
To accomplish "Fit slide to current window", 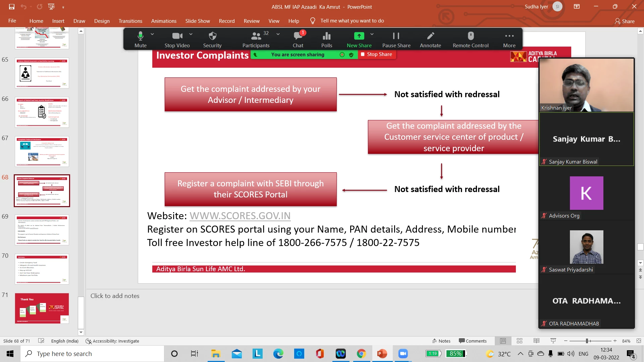I will pyautogui.click(x=639, y=341).
